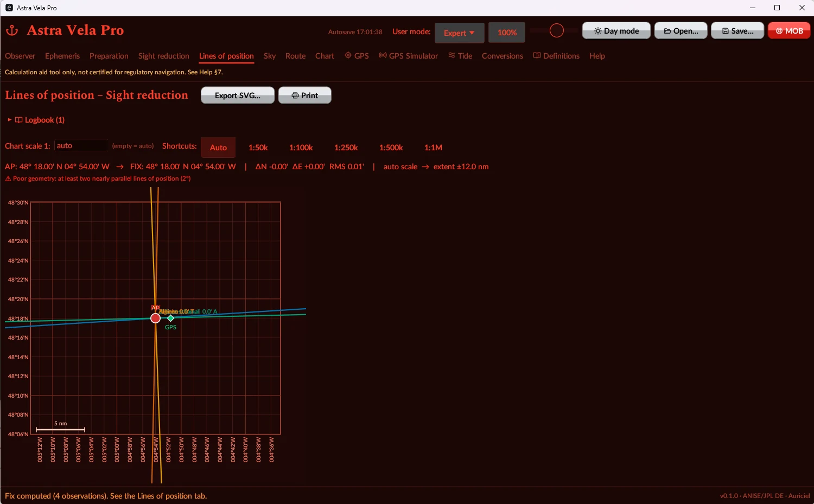Click the anchor logo icon in the header

coord(12,30)
